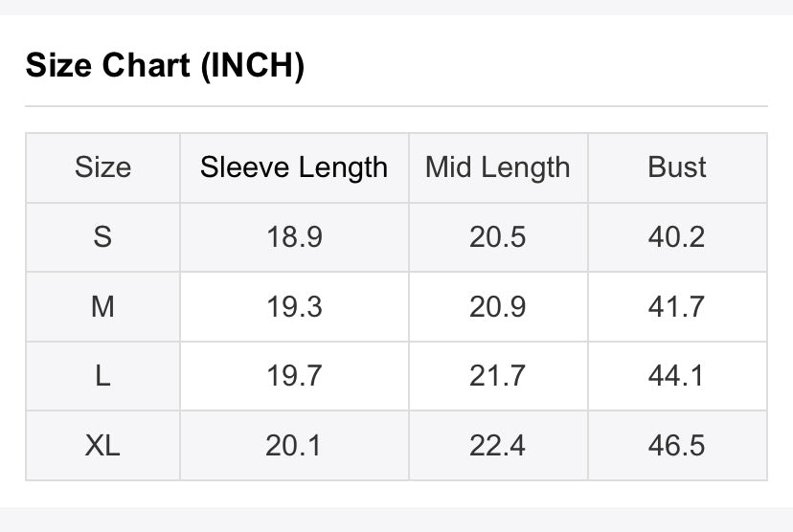Select bust value 40.2
The image size is (793, 532).
677,236
